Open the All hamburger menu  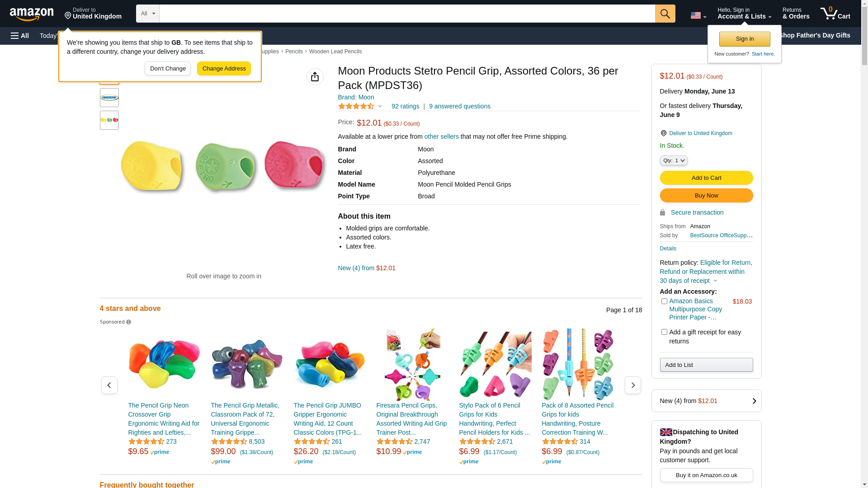click(20, 36)
